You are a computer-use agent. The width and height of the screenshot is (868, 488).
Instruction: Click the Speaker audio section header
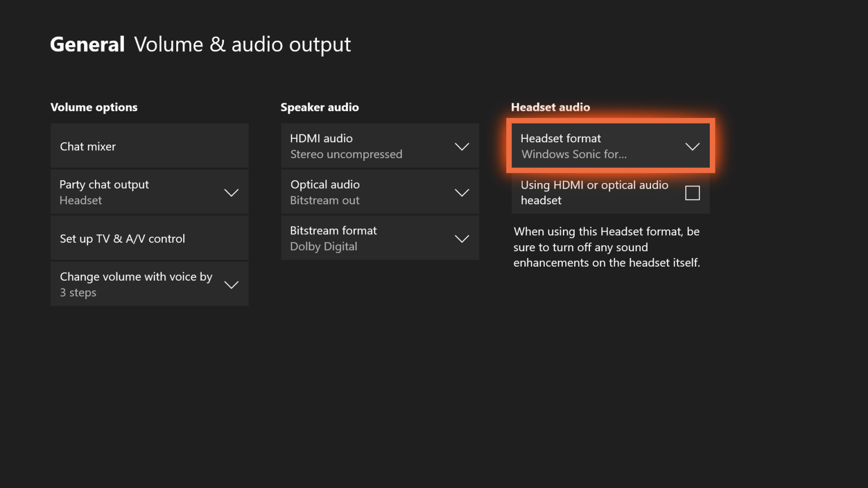pyautogui.click(x=320, y=107)
